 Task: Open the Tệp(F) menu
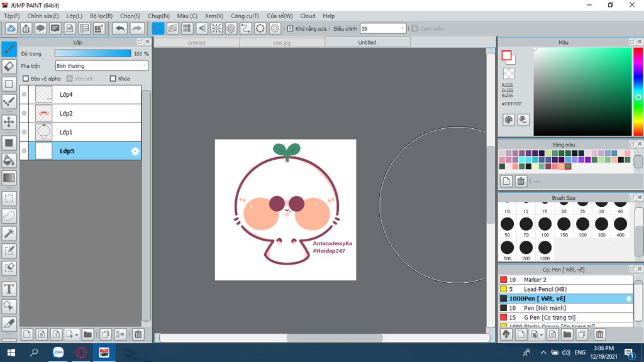(x=11, y=16)
